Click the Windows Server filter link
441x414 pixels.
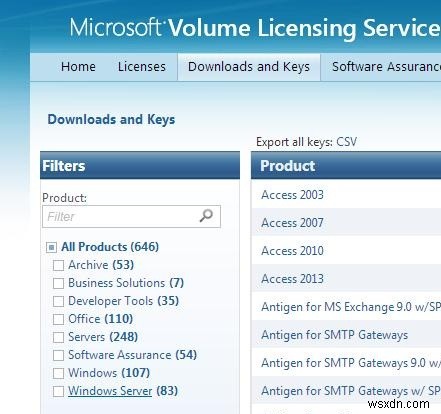(110, 391)
